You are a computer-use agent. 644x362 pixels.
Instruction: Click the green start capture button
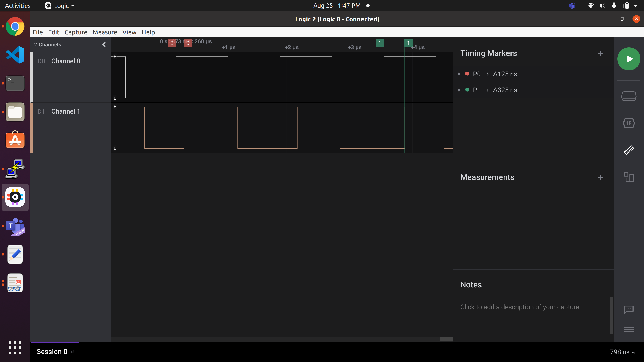pos(629,59)
